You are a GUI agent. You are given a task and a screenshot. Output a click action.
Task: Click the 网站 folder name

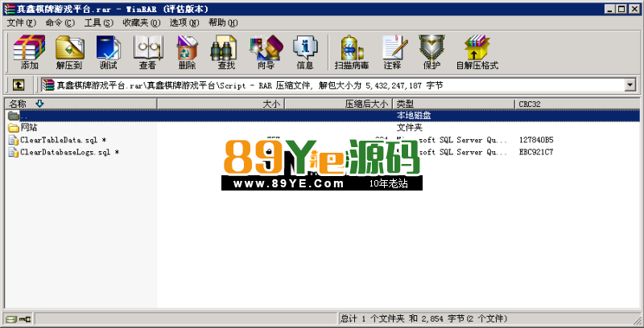click(29, 128)
